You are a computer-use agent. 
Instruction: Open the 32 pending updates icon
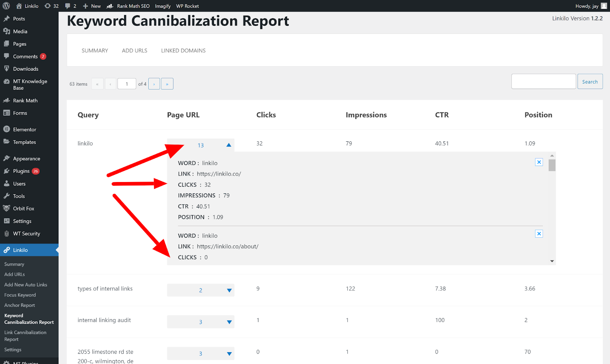[48, 6]
